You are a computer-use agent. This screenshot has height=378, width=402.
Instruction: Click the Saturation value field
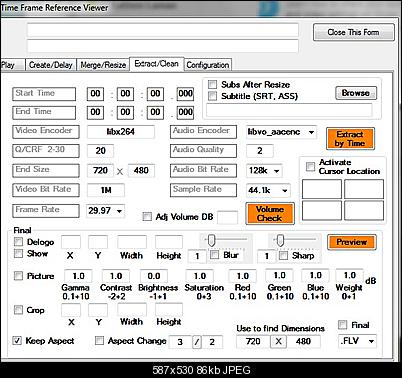coord(200,276)
